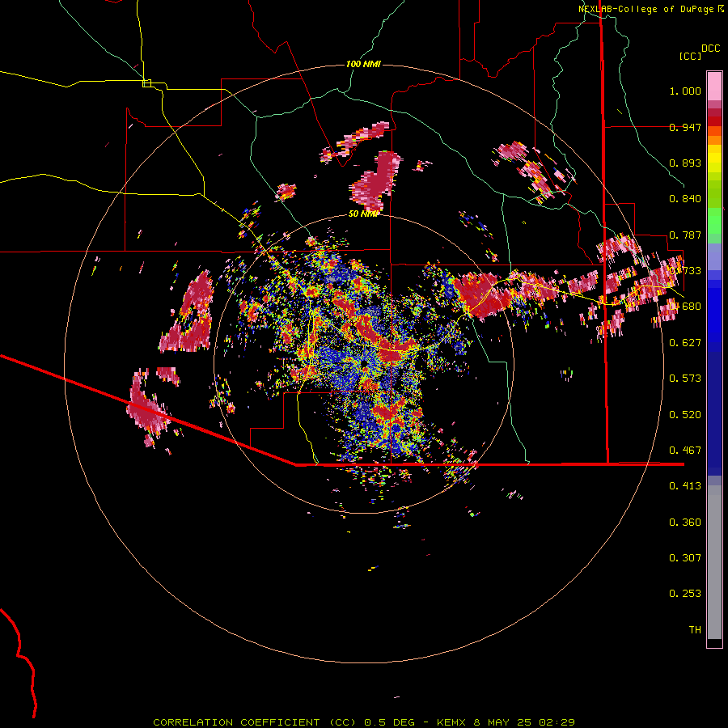The height and width of the screenshot is (728, 728).
Task: Click the KEMX station identifier in caption
Action: pos(452,722)
